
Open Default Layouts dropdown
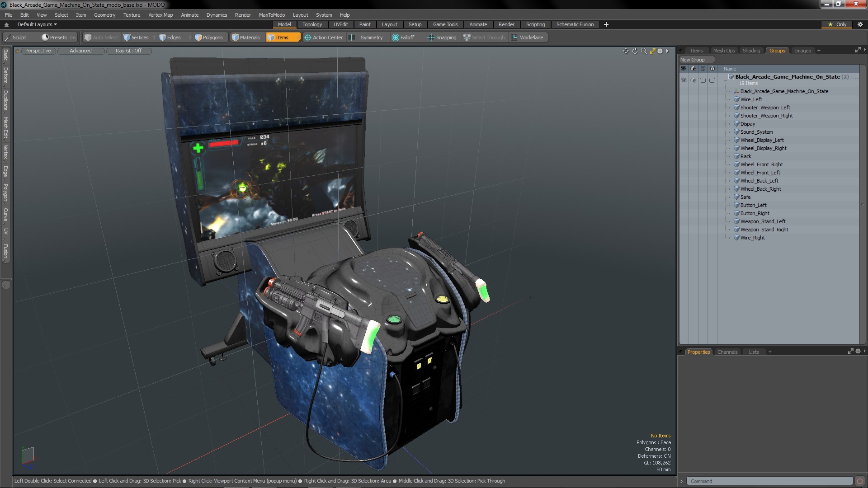point(37,24)
